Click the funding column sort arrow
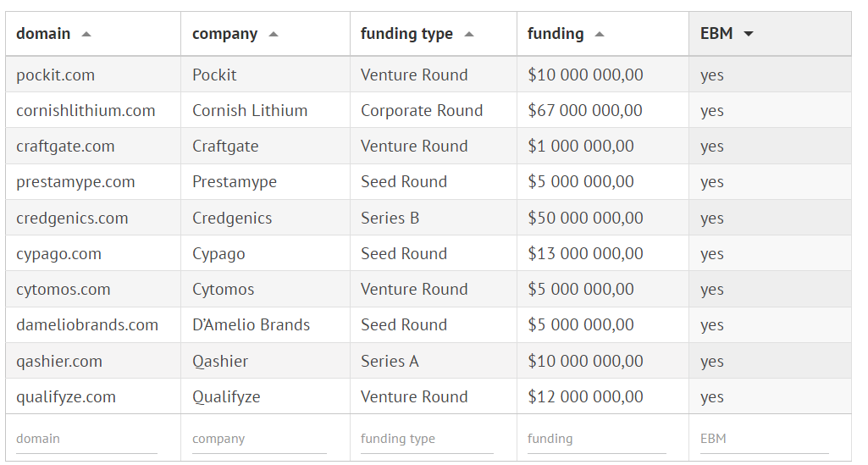Image resolution: width=868 pixels, height=465 pixels. coord(600,35)
